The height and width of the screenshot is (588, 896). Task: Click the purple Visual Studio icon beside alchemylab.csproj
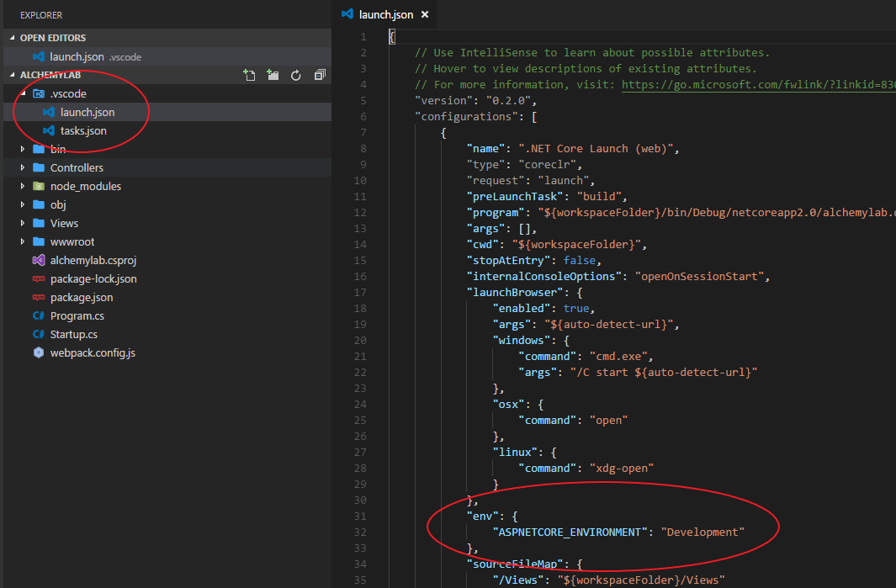click(x=38, y=260)
